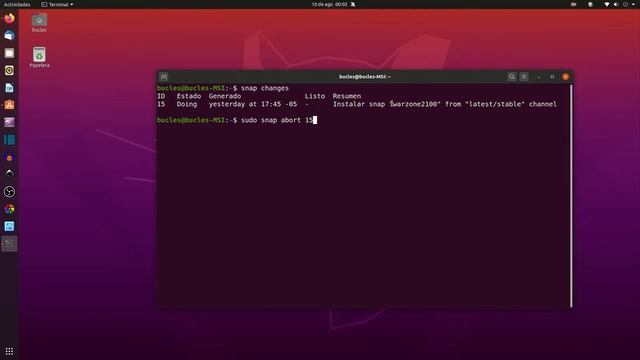
Task: Open Ubuntu Software store icon
Action: pyautogui.click(x=9, y=105)
